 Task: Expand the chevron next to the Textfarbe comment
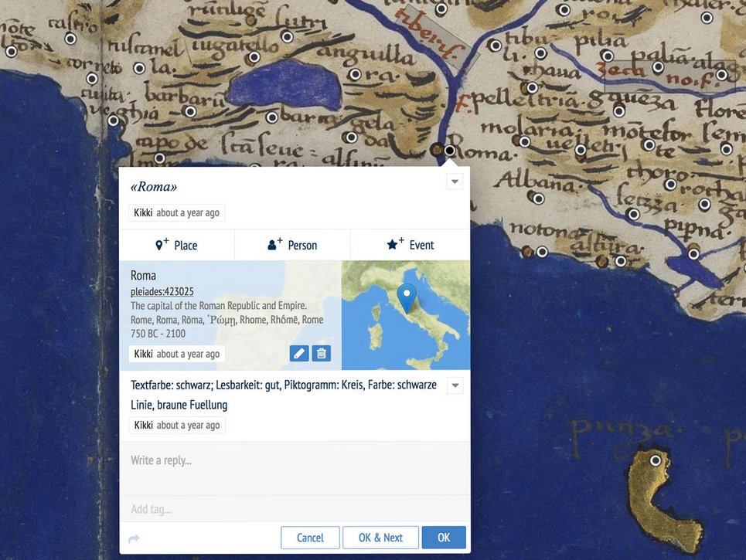[x=455, y=385]
